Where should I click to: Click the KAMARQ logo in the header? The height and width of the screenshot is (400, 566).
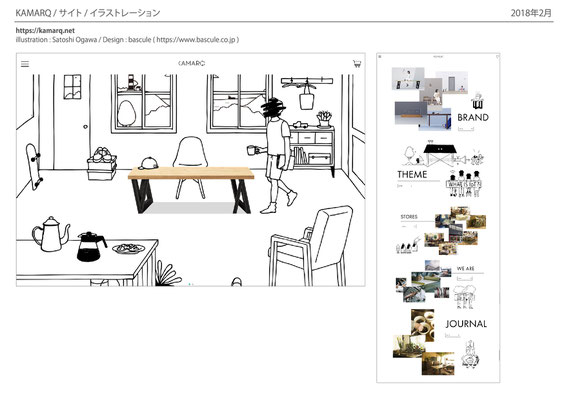(x=191, y=63)
